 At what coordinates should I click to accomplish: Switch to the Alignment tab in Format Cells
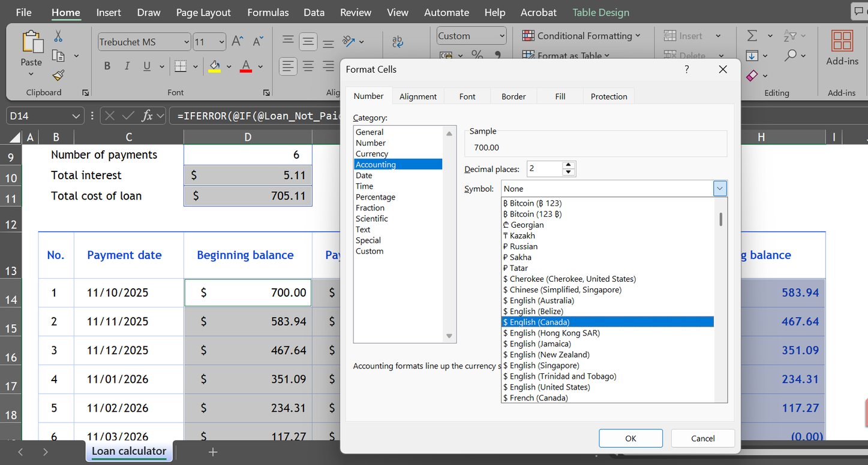418,96
